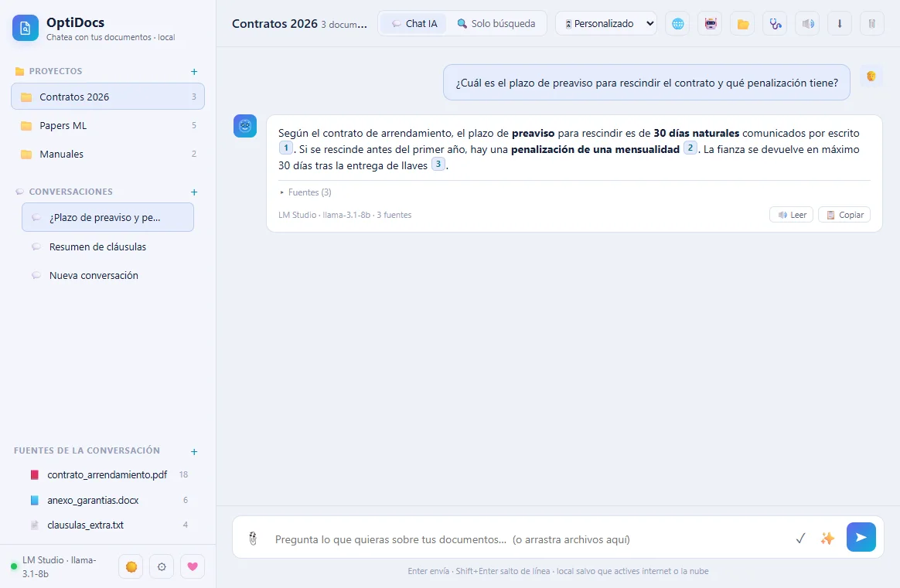Switch to Solo búsqueda mode

pos(496,23)
